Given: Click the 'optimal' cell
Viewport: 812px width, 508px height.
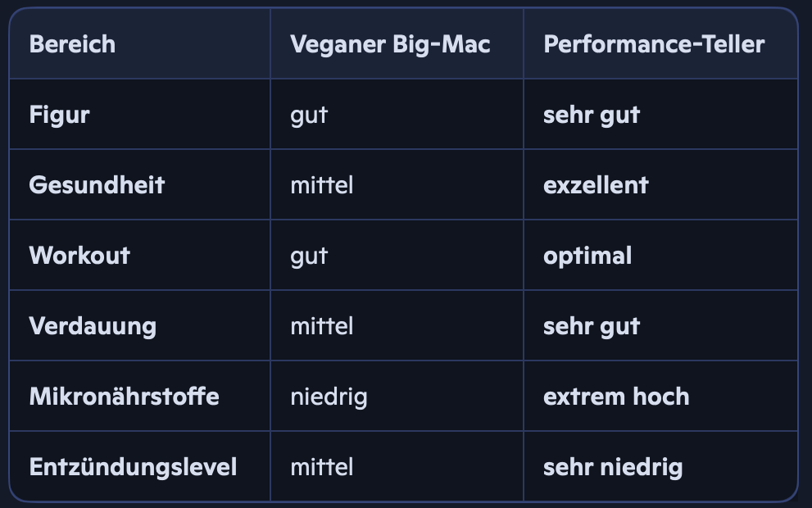Looking at the screenshot, I should (x=587, y=256).
